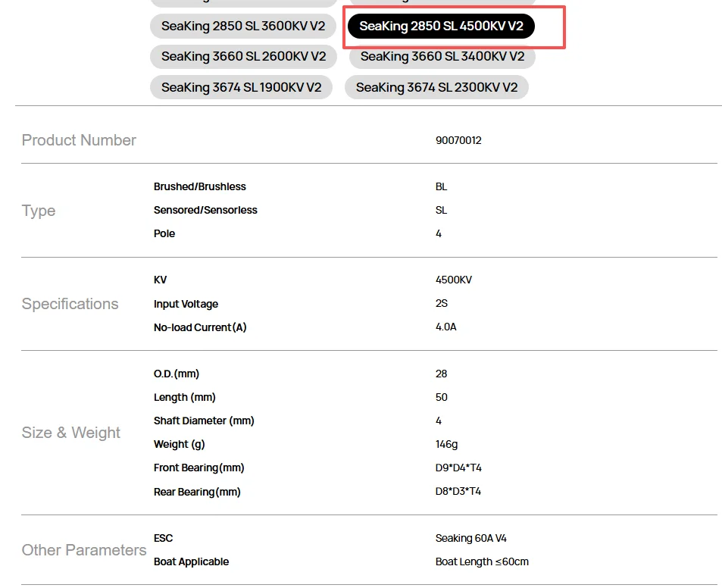Image resolution: width=722 pixels, height=588 pixels.
Task: Click the Length (mm) label
Action: (185, 397)
